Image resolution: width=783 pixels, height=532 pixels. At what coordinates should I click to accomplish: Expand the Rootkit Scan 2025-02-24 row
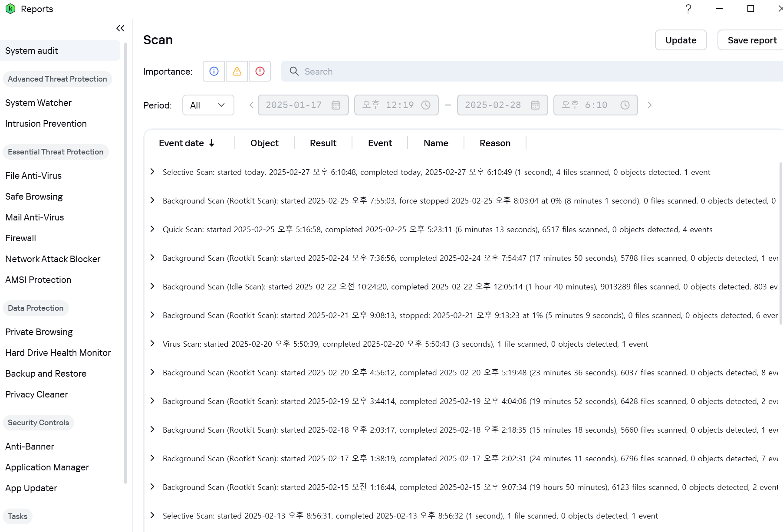(x=152, y=258)
